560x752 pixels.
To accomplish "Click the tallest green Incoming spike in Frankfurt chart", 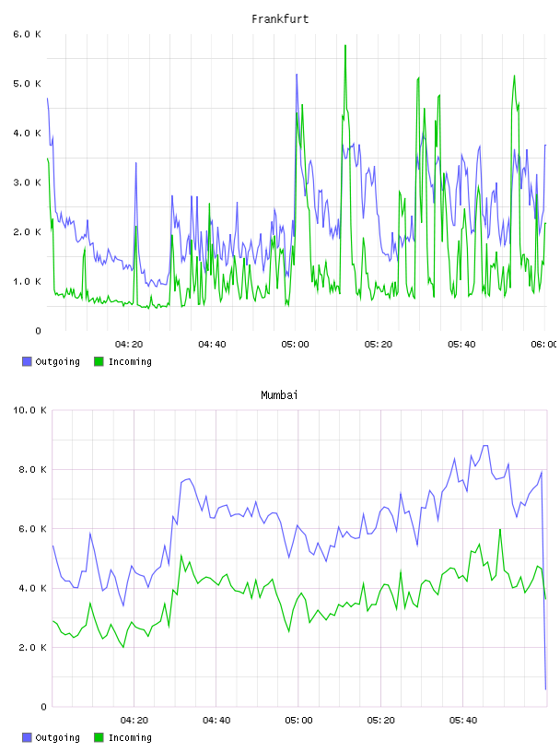I will (x=345, y=46).
